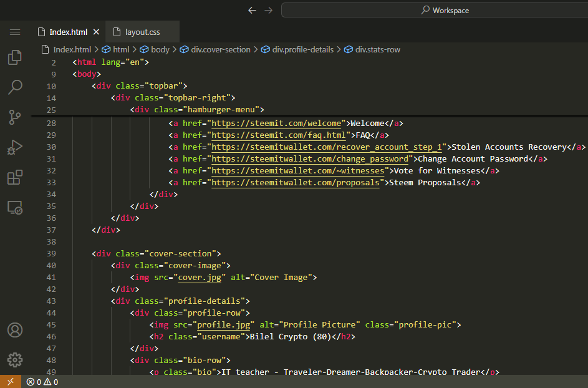The image size is (588, 388).
Task: Open the Manage gear settings
Action: click(x=15, y=359)
